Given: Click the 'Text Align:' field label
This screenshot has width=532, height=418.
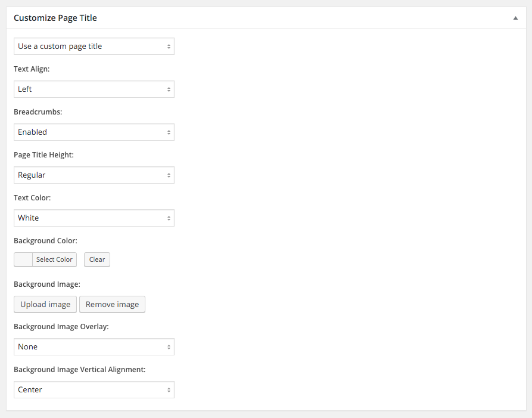Looking at the screenshot, I should point(32,69).
